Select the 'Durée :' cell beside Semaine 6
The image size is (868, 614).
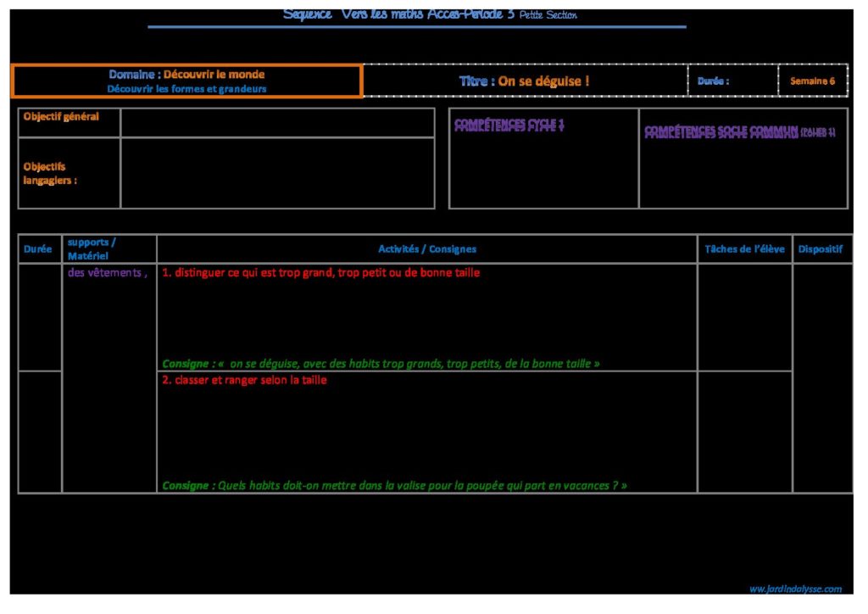tap(732, 81)
